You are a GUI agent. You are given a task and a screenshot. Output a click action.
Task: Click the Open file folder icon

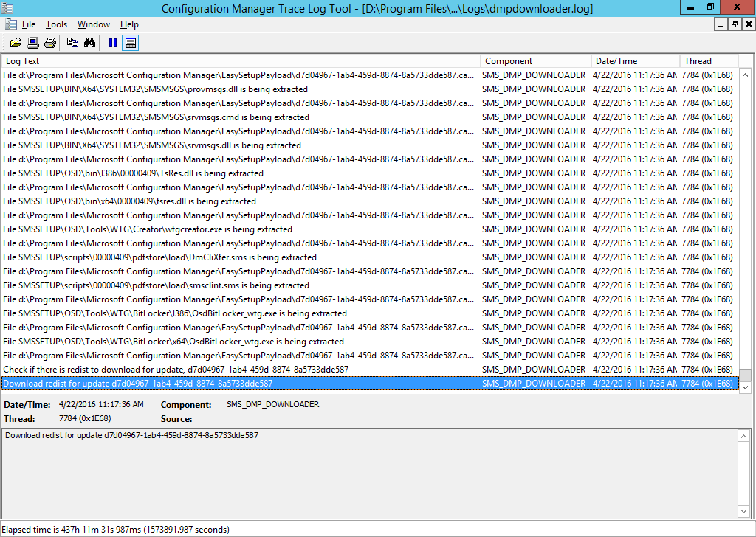tap(16, 43)
